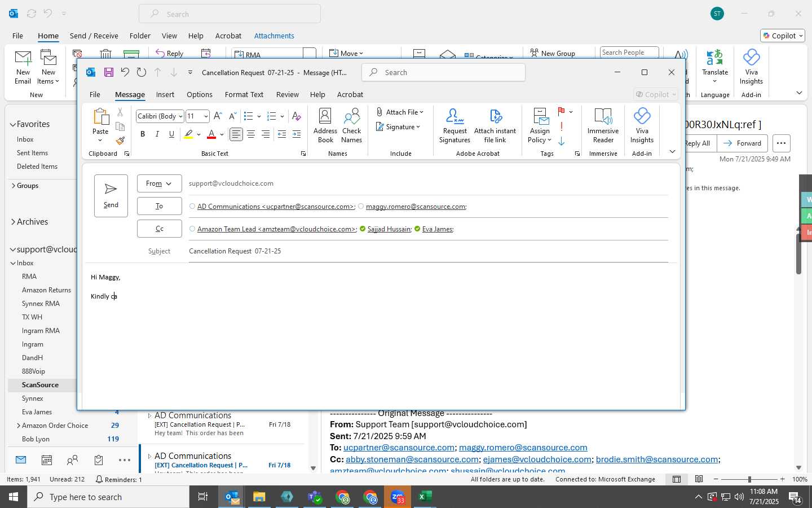Viewport: 812px width, 508px height.
Task: Align text right
Action: [266, 134]
